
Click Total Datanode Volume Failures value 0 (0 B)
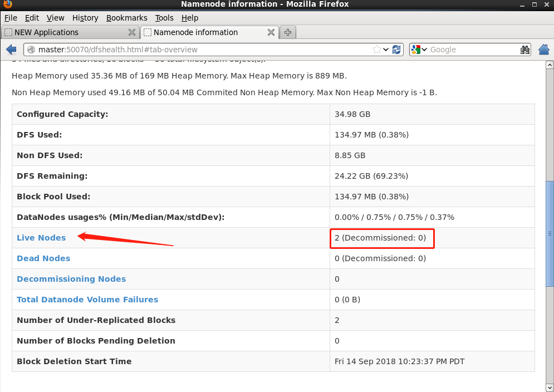pyautogui.click(x=347, y=300)
